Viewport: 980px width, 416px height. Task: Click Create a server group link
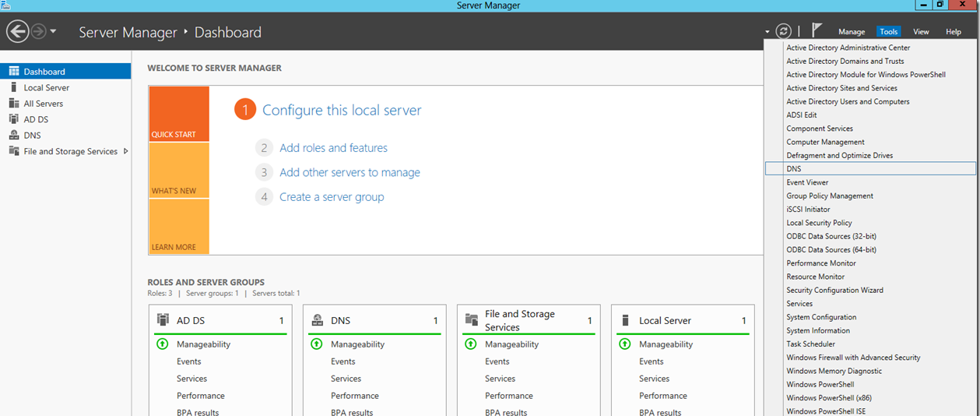(332, 197)
